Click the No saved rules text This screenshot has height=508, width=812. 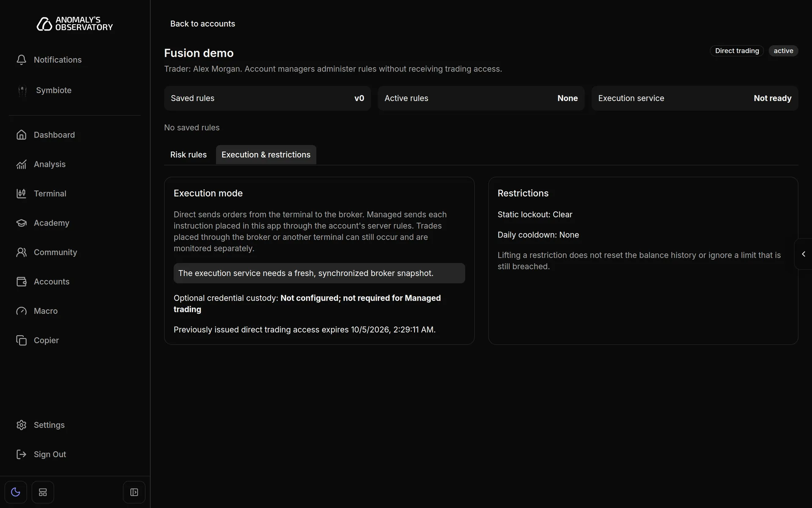(x=192, y=127)
